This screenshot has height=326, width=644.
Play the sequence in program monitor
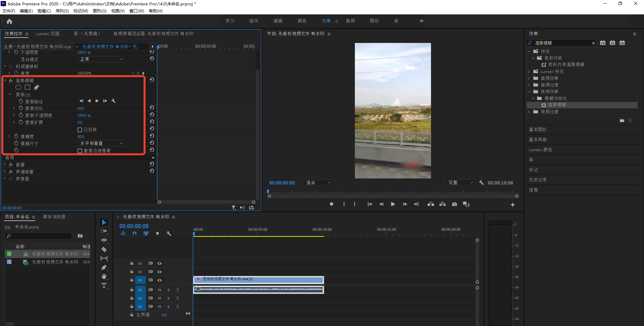tap(393, 204)
